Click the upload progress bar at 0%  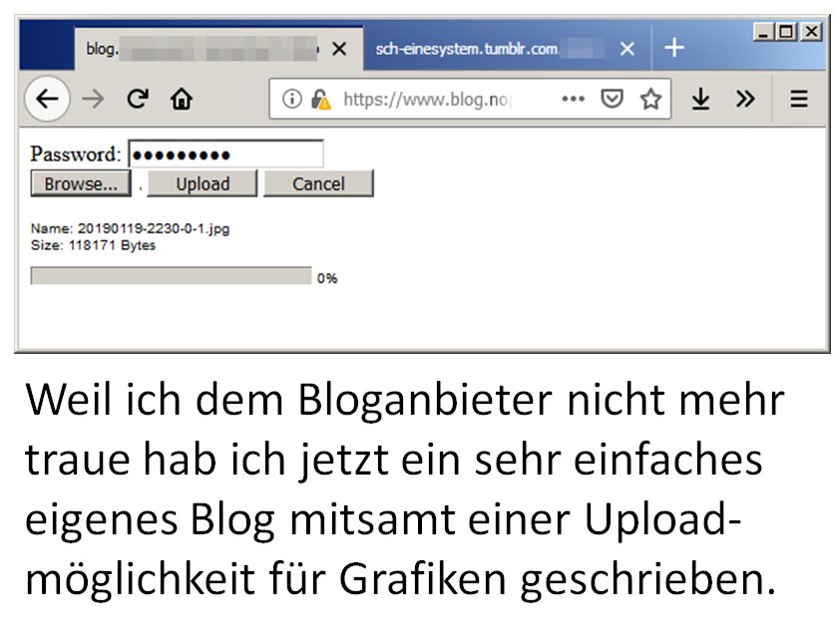(171, 276)
